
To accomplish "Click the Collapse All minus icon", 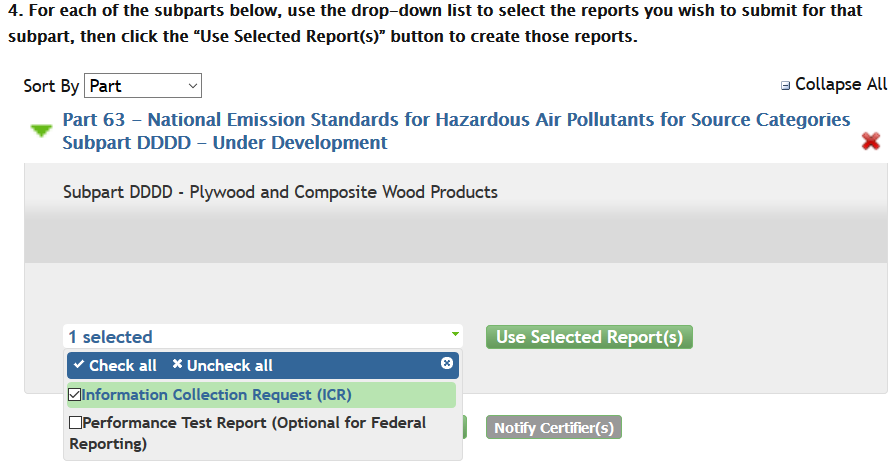I will click(785, 86).
